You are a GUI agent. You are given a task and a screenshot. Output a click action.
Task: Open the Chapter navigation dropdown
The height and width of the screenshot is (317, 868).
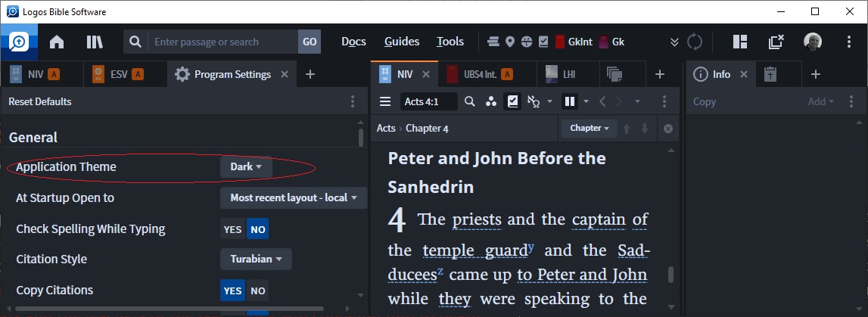click(589, 129)
